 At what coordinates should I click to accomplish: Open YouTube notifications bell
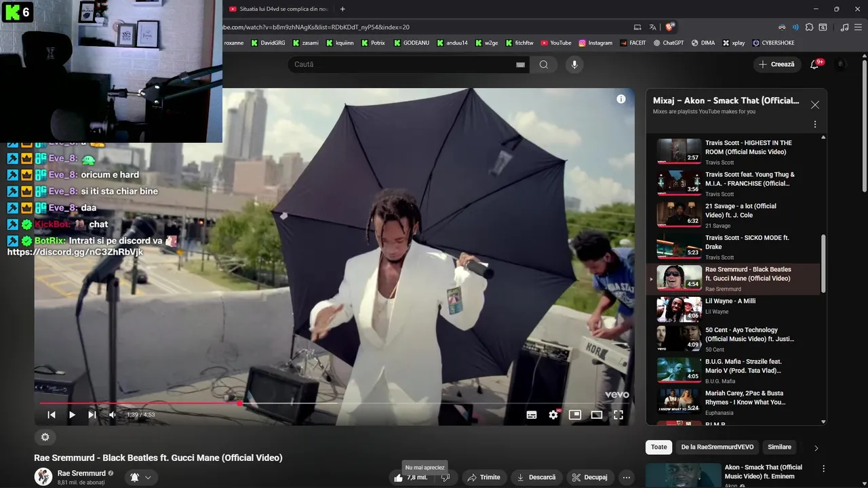[815, 64]
